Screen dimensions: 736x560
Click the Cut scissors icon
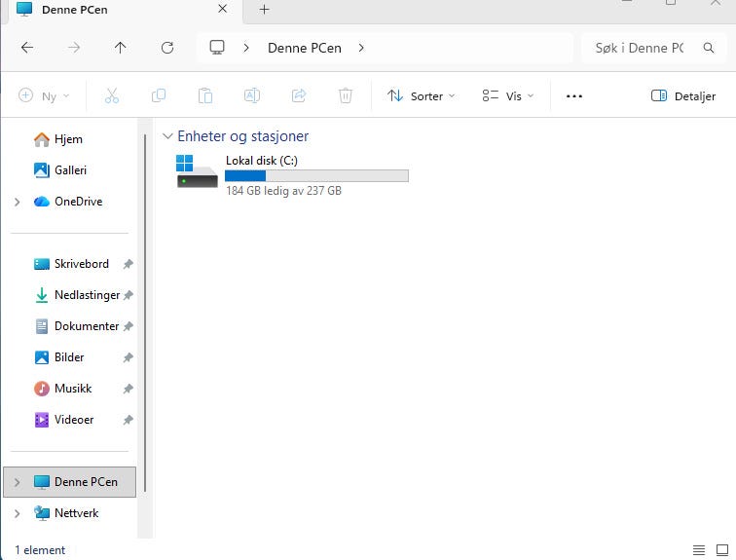(112, 95)
